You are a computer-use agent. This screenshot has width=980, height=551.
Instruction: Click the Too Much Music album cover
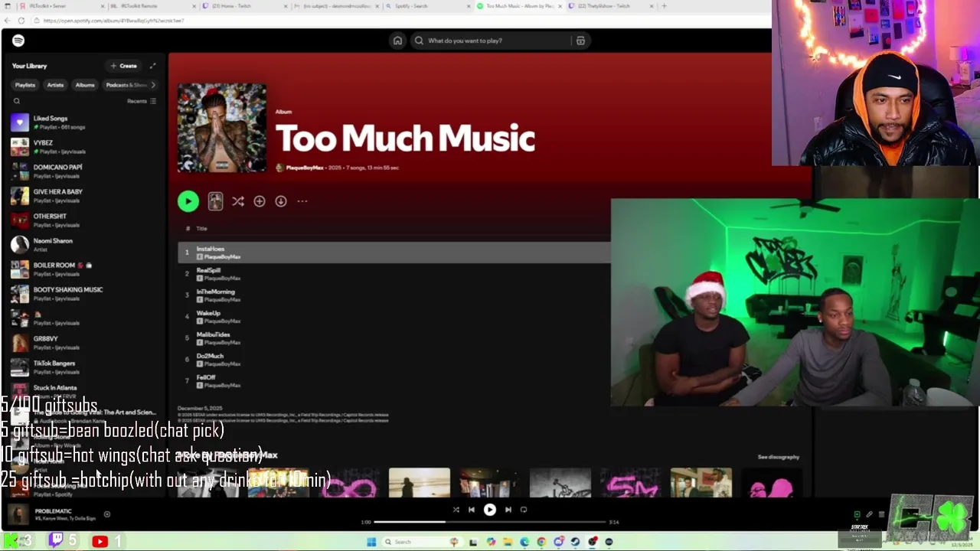click(x=222, y=128)
